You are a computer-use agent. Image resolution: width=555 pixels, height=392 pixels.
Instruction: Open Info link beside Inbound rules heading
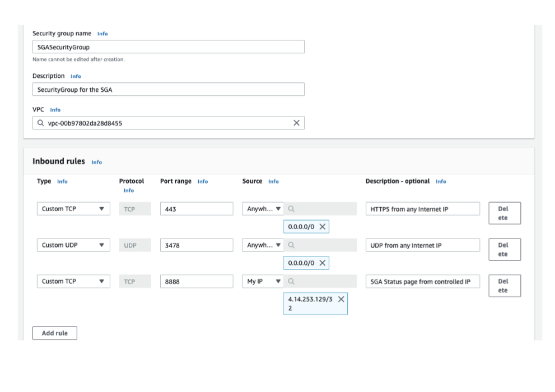(x=97, y=162)
